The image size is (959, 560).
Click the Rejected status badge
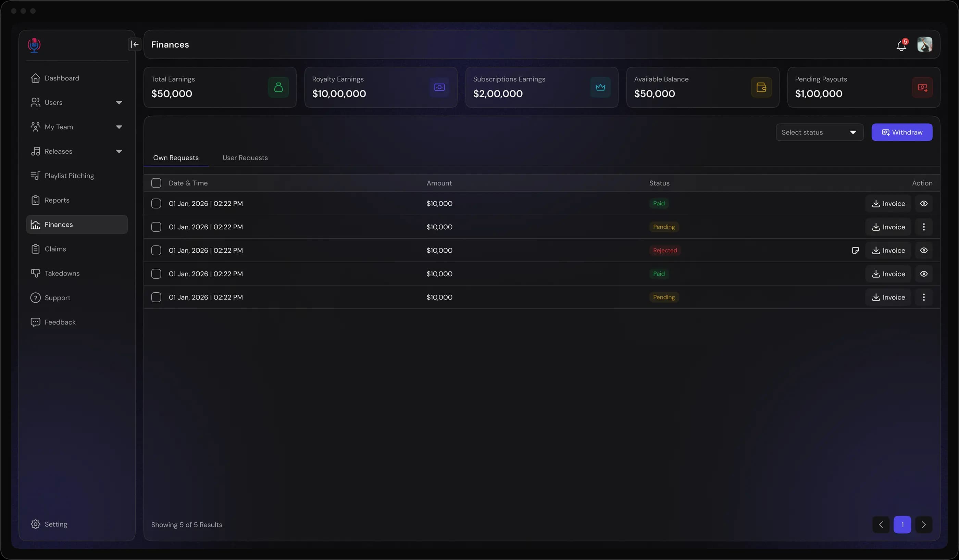(x=665, y=250)
